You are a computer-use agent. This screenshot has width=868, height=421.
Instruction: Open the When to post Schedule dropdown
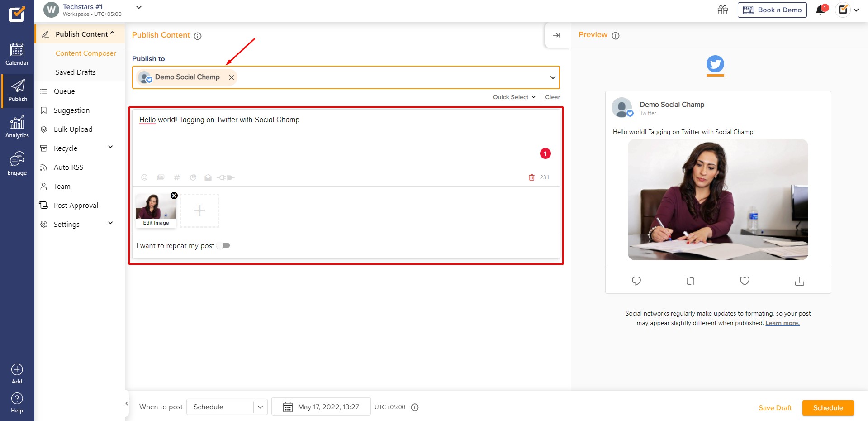click(227, 407)
